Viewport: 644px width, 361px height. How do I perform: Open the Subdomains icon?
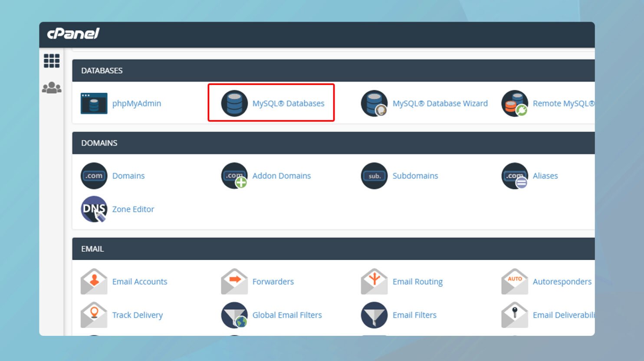[374, 176]
